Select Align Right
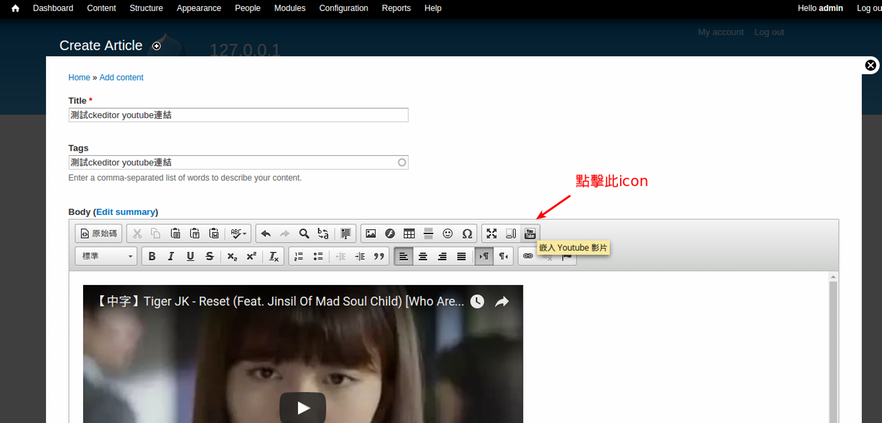The height and width of the screenshot is (423, 882). (442, 256)
